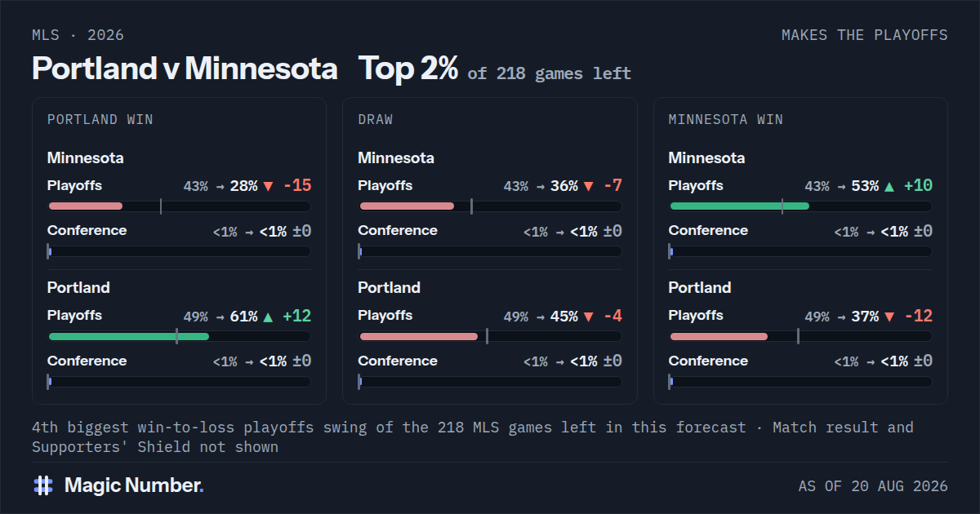Screen dimensions: 980x514
Task: Select the Portland Win card header
Action: (x=100, y=120)
